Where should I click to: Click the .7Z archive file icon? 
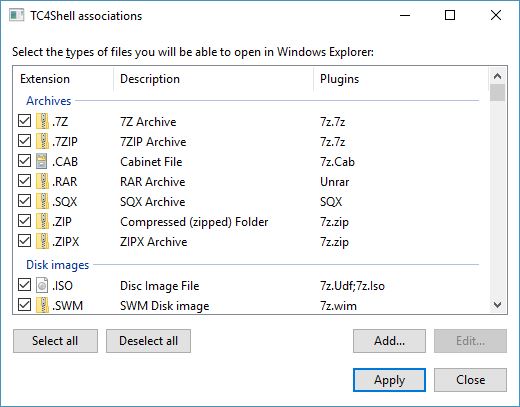tap(42, 121)
